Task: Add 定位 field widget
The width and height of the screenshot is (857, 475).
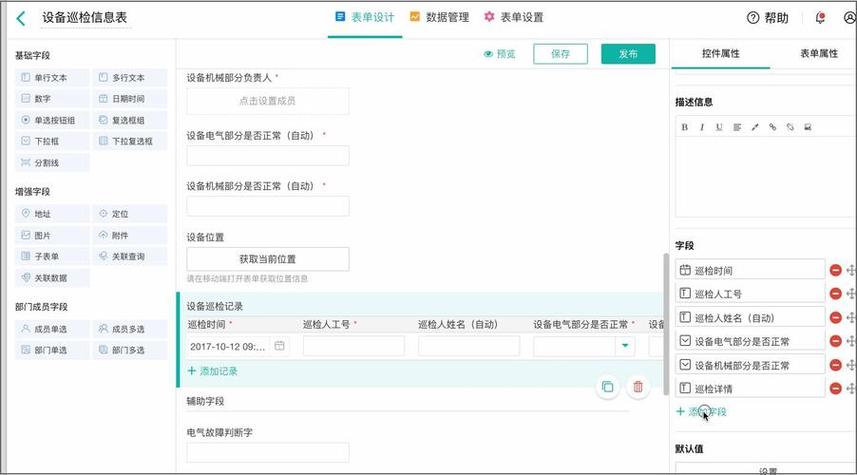Action: pos(130,214)
